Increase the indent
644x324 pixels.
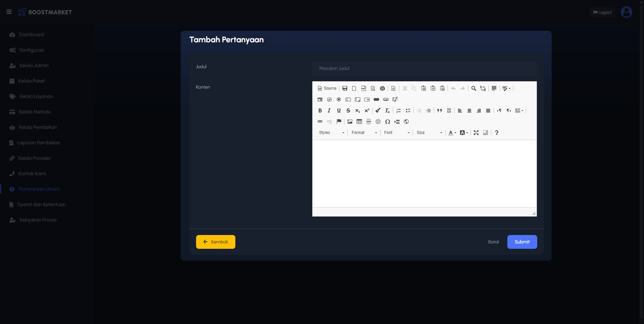point(428,110)
